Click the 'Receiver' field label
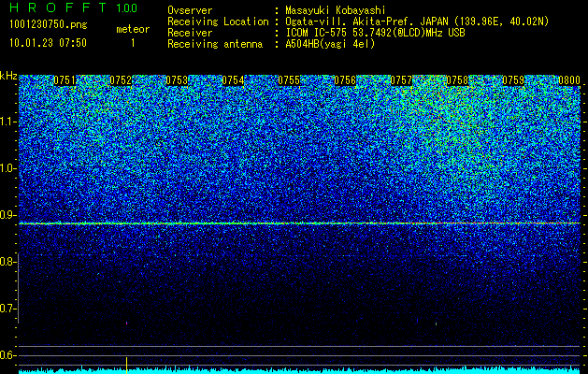The image size is (588, 374). pyautogui.click(x=190, y=33)
